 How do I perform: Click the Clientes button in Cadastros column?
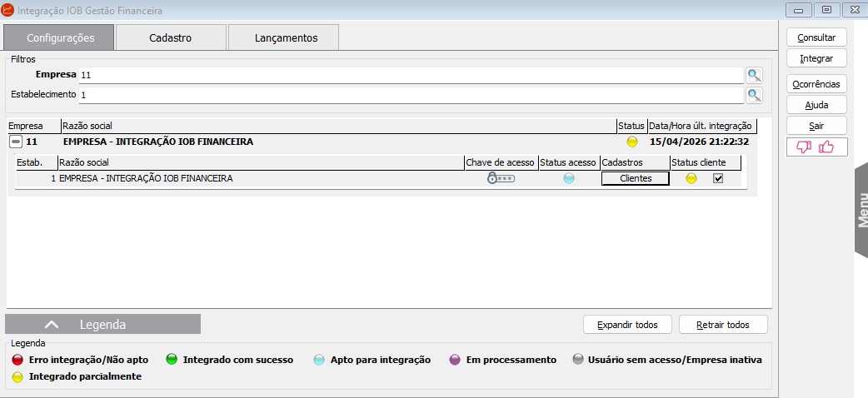pos(636,178)
